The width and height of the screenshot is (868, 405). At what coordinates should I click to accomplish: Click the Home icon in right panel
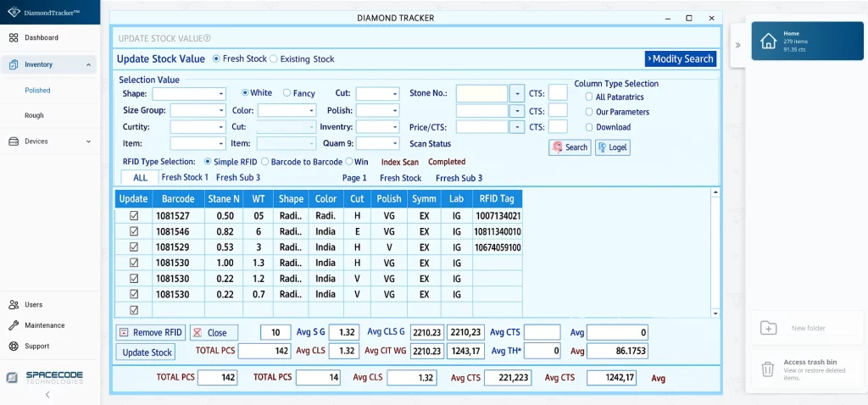tap(768, 42)
